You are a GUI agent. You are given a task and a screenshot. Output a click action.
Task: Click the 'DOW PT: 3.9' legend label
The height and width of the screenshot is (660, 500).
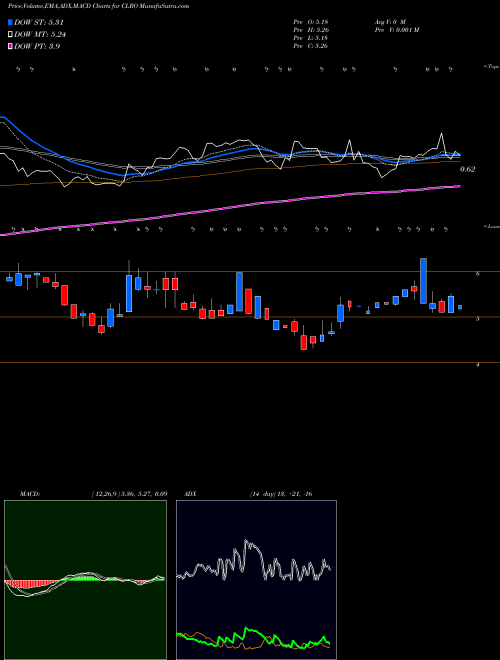tap(37, 46)
